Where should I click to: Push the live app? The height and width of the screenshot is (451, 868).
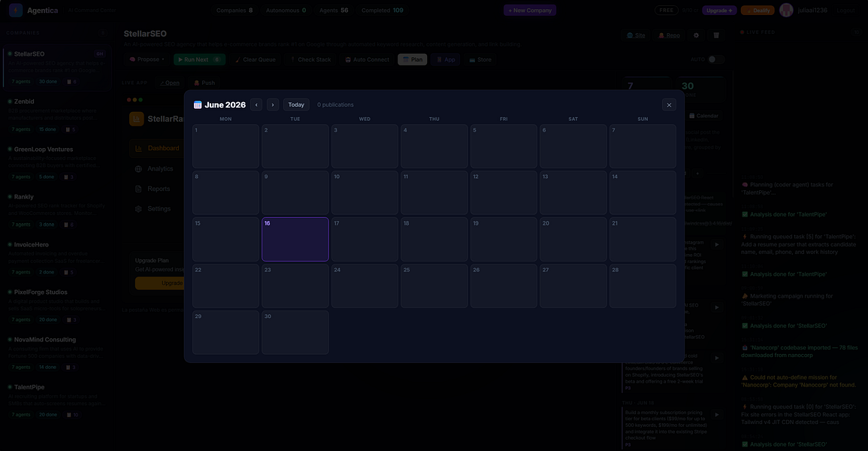(x=204, y=83)
